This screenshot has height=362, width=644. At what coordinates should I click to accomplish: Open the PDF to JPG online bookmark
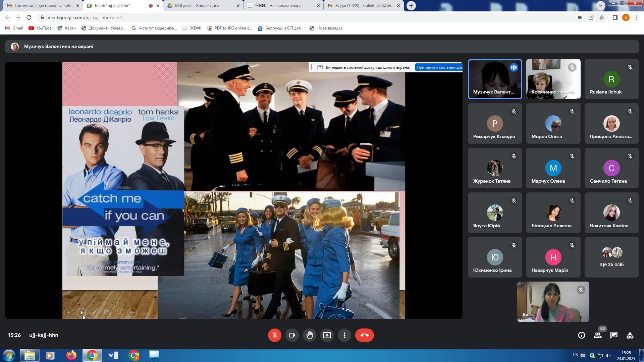pos(229,28)
